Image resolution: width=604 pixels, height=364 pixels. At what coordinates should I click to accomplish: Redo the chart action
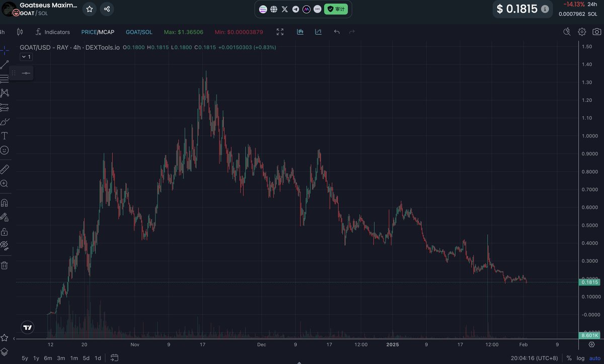click(x=352, y=32)
